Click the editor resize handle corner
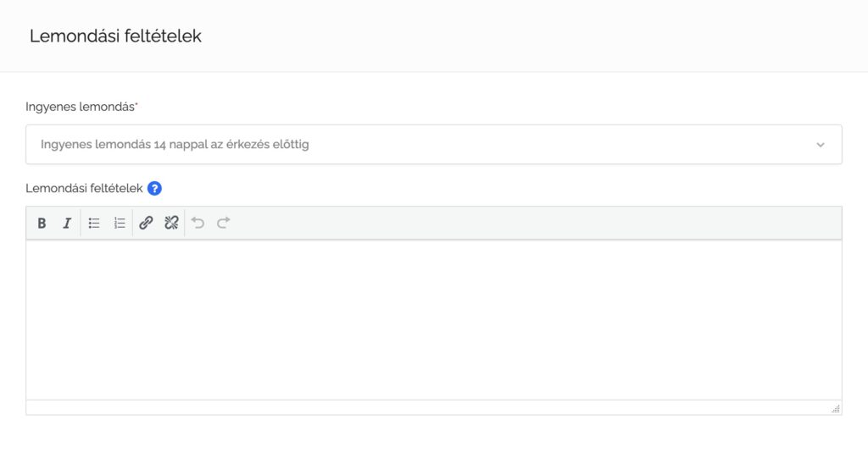This screenshot has width=868, height=459. (x=835, y=409)
